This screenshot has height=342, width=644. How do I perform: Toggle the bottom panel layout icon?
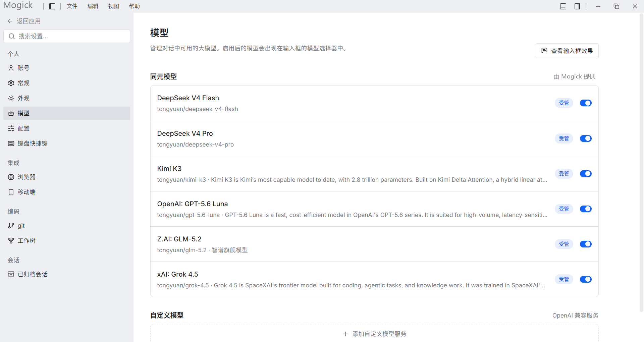tap(563, 6)
